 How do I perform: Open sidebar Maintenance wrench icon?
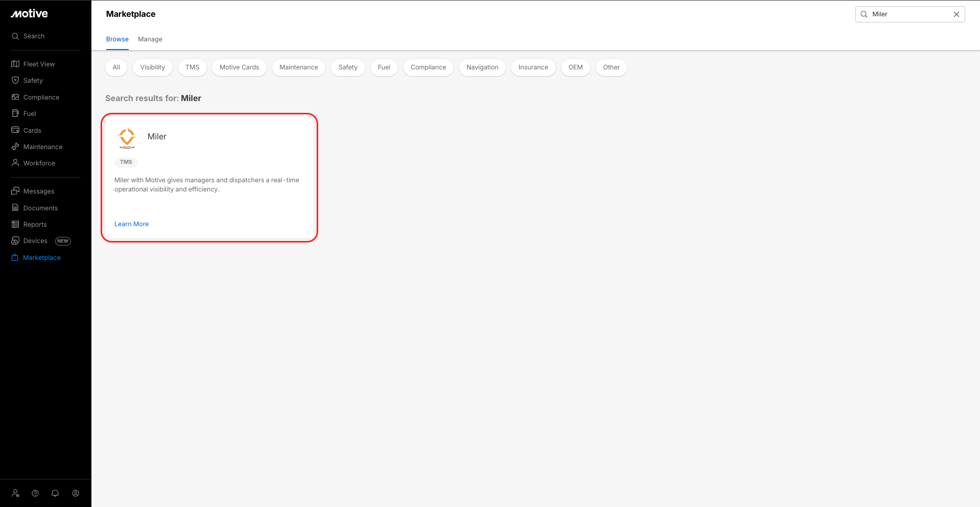[x=15, y=147]
